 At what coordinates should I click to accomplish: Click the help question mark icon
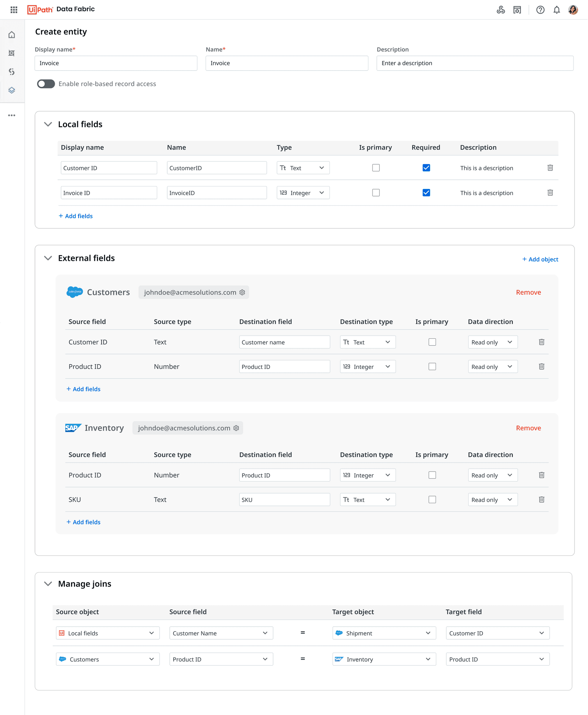pos(540,10)
